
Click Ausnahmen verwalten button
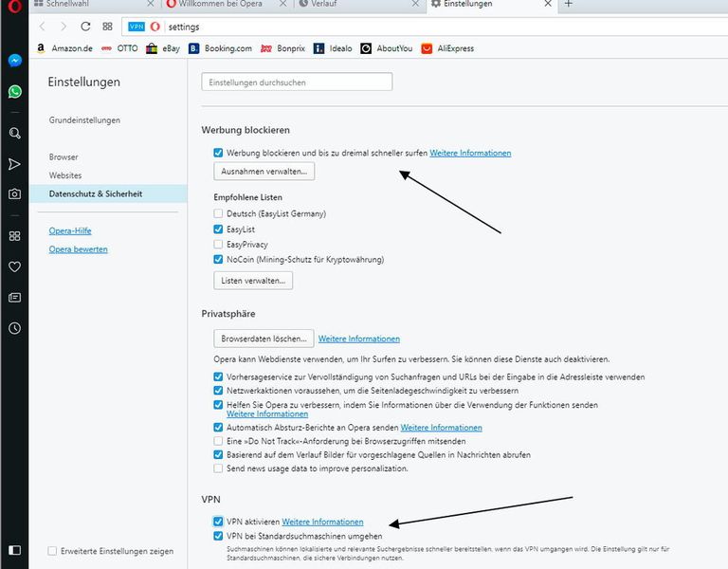pyautogui.click(x=264, y=171)
